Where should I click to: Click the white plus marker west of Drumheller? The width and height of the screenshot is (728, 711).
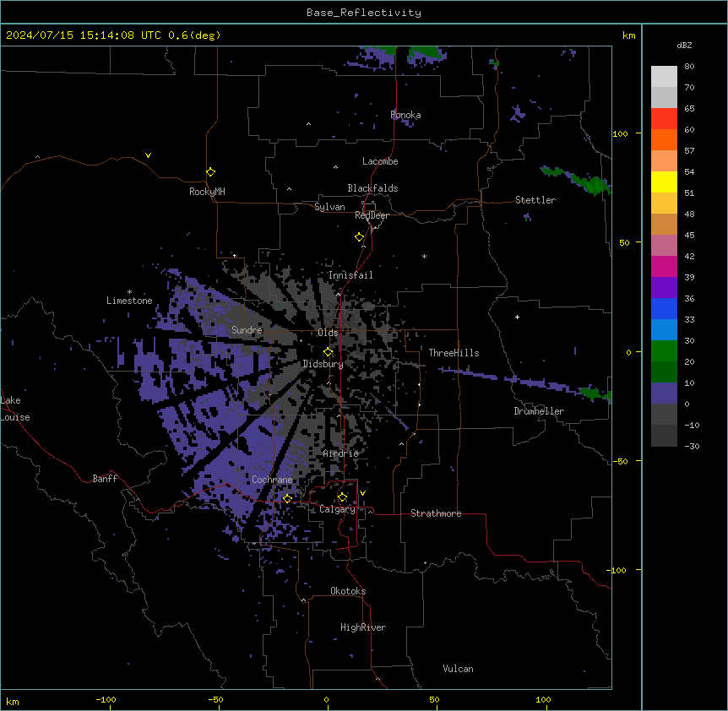pyautogui.click(x=517, y=317)
